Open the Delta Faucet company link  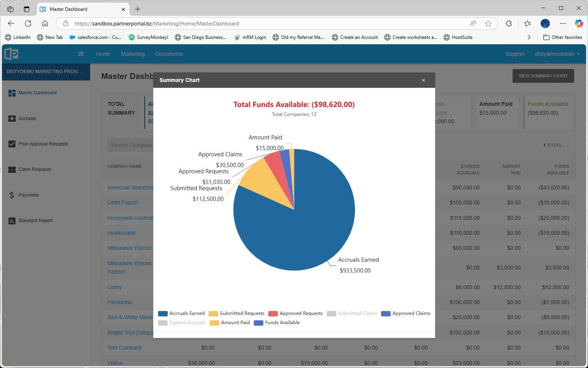click(123, 202)
